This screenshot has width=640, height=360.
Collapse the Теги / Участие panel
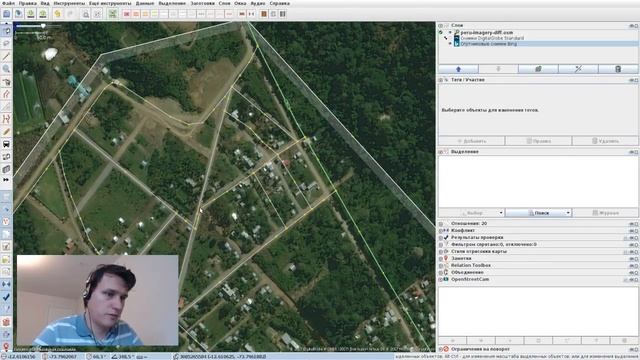point(441,80)
